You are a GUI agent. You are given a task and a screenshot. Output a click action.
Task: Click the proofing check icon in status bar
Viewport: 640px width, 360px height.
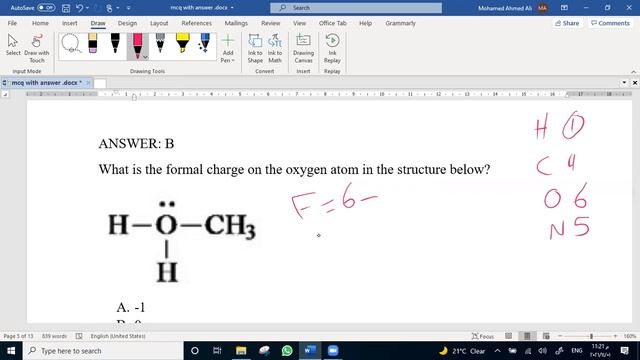point(79,336)
